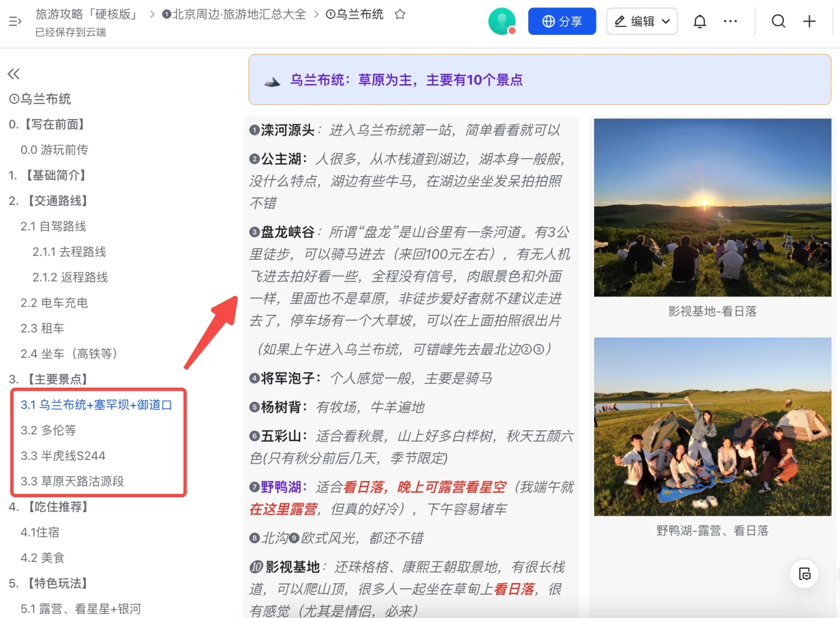Click the floating comment panel icon
840x618 pixels.
[805, 574]
